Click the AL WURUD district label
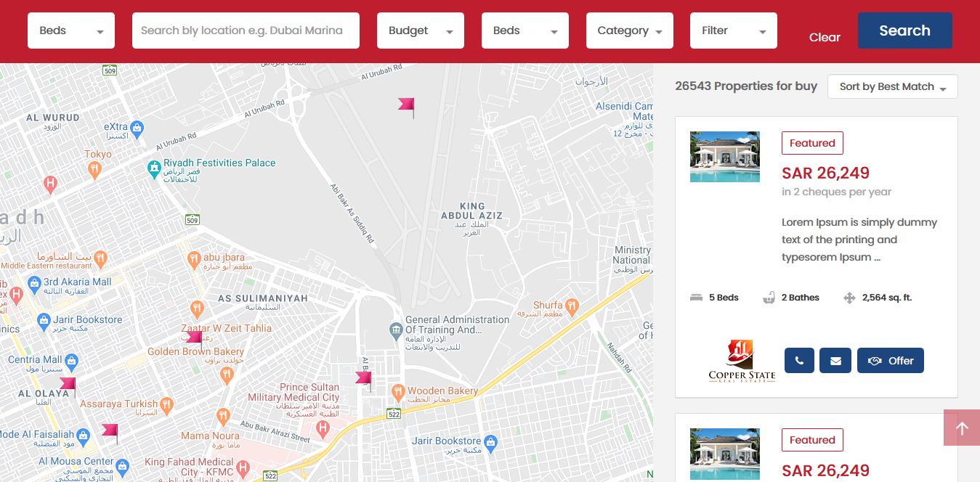The height and width of the screenshot is (482, 980). pos(53,118)
